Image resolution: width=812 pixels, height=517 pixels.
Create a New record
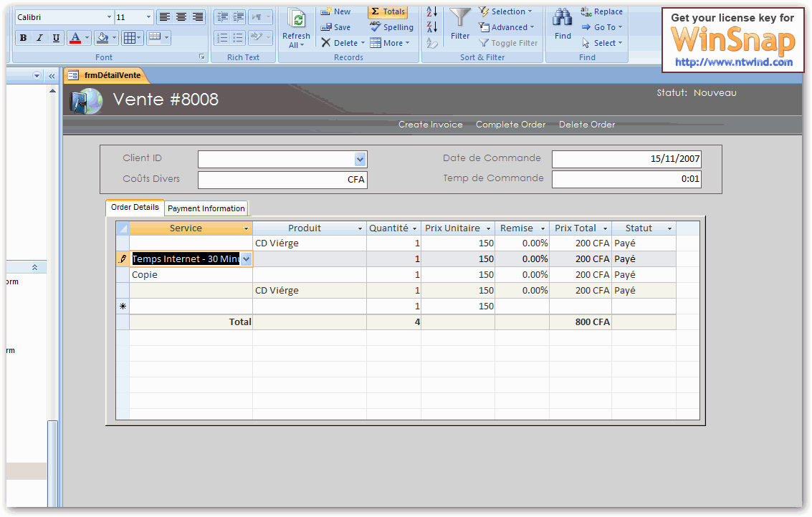coord(335,11)
